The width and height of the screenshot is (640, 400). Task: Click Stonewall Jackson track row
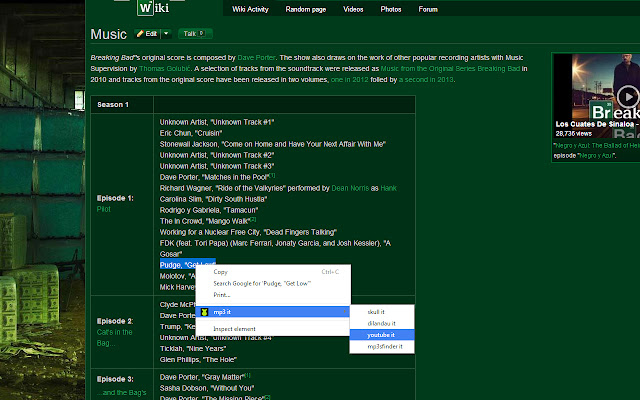(x=273, y=144)
